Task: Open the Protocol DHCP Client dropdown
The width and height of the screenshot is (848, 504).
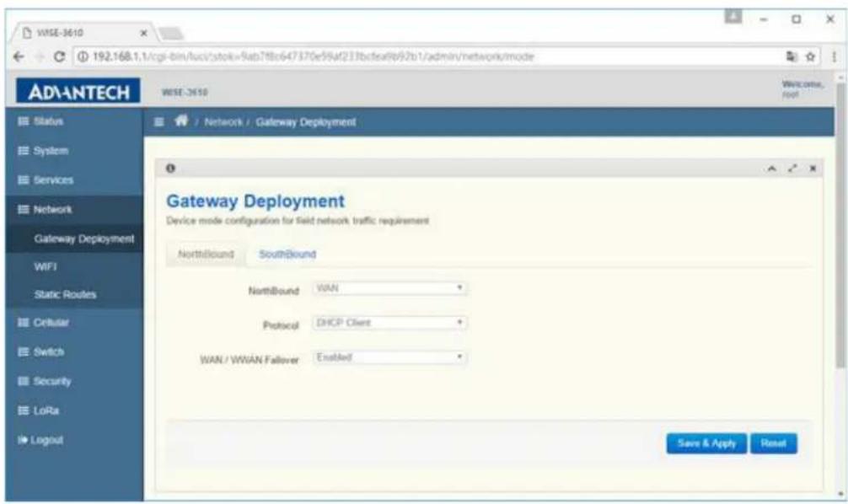Action: pyautogui.click(x=389, y=323)
